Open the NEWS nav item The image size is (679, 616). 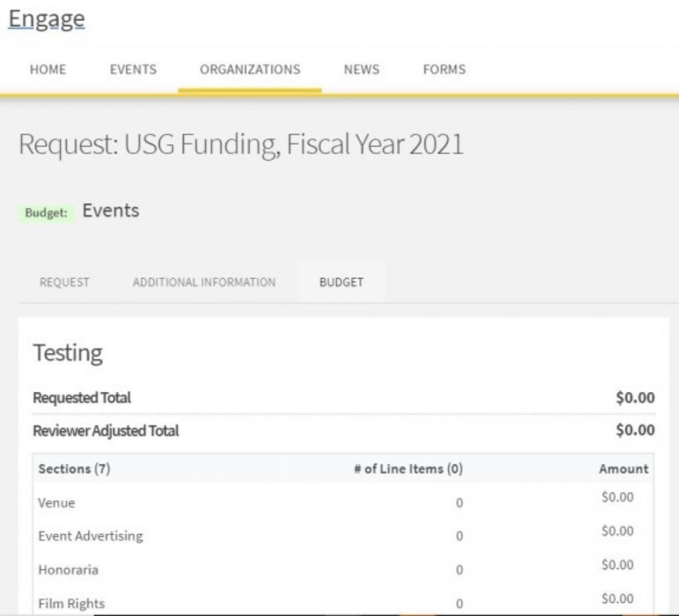pos(362,69)
